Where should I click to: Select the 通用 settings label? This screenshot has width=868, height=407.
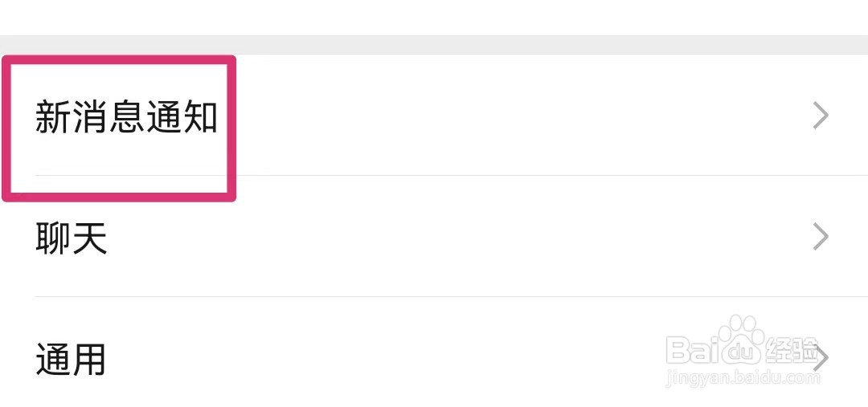[71, 359]
